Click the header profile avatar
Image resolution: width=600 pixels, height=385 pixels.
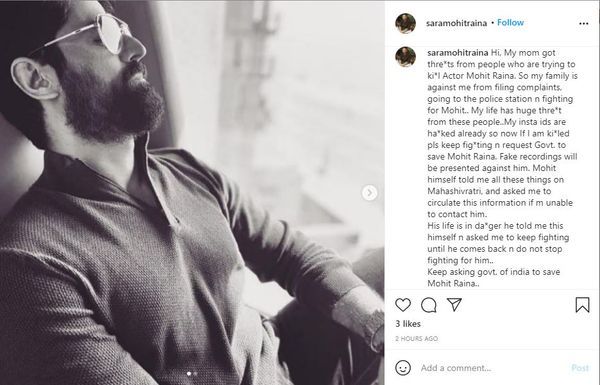406,23
